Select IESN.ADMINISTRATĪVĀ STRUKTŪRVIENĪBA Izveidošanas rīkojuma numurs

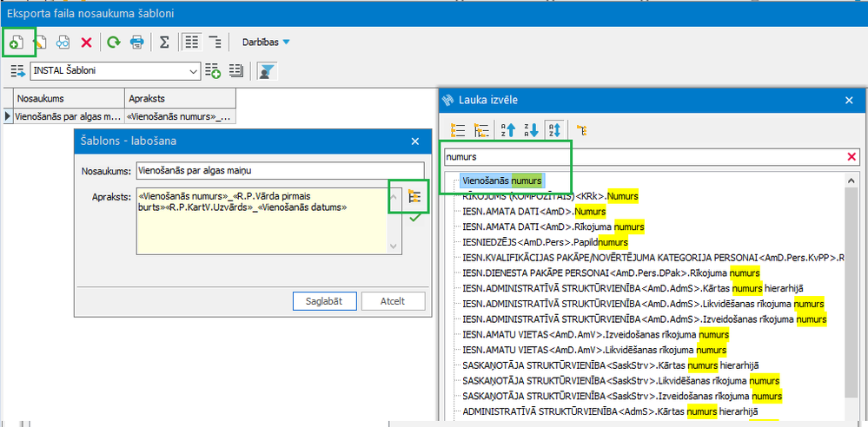coord(645,319)
